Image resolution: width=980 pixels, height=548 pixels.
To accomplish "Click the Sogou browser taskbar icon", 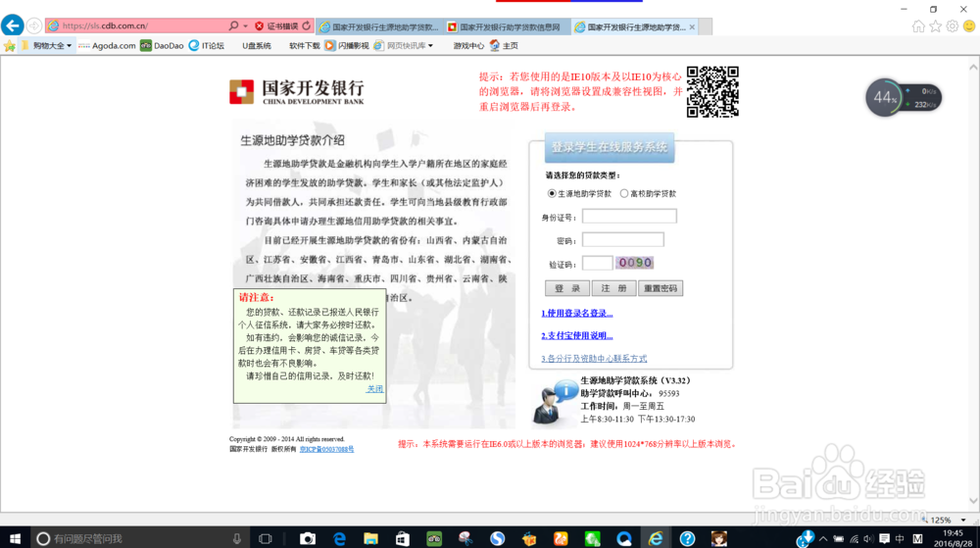I will pyautogui.click(x=498, y=538).
